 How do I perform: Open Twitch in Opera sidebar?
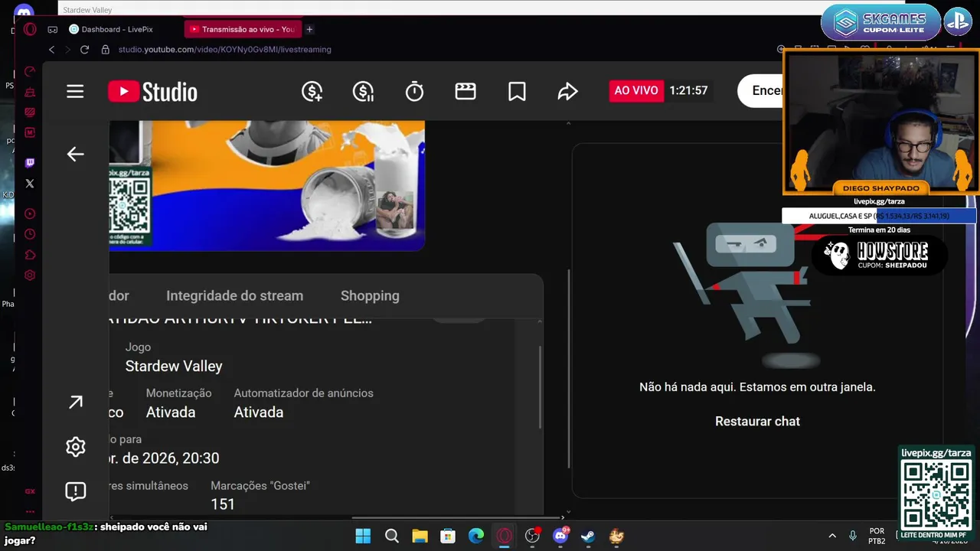click(x=30, y=163)
